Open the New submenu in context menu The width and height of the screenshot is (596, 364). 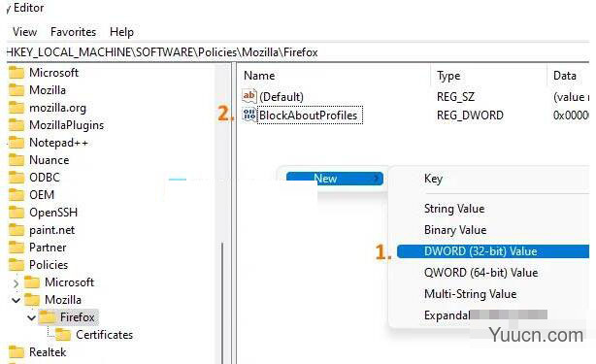pos(335,179)
